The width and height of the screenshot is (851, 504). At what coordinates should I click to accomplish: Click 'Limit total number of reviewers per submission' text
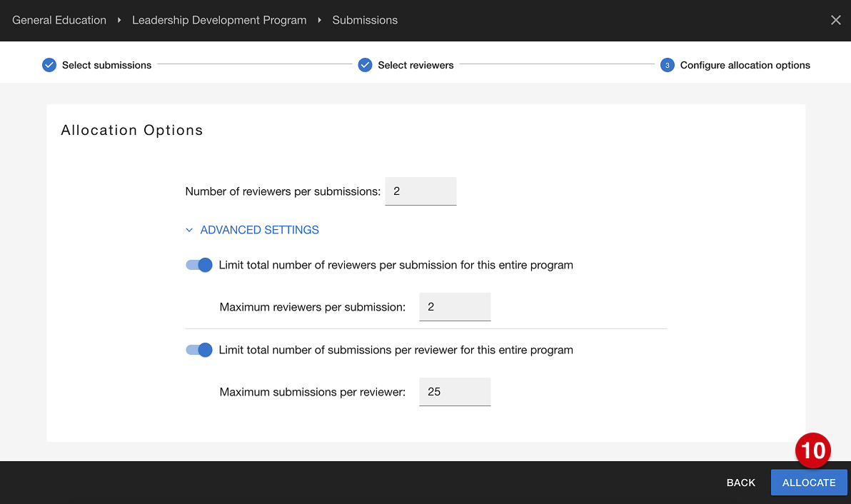[x=396, y=266]
